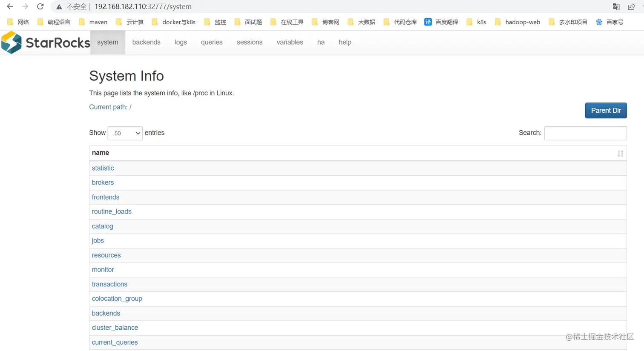Reload the page with refresh icon
Viewport: 644px width, 351px height.
pyautogui.click(x=40, y=6)
